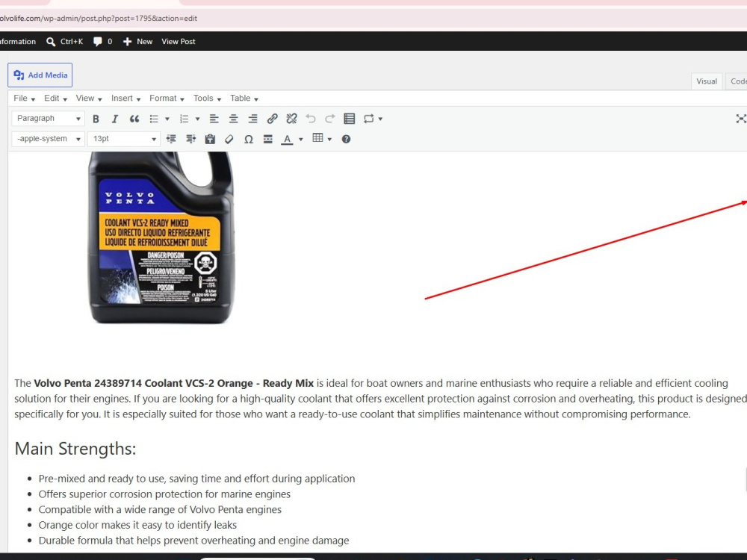Insert special character omega icon

tap(248, 139)
